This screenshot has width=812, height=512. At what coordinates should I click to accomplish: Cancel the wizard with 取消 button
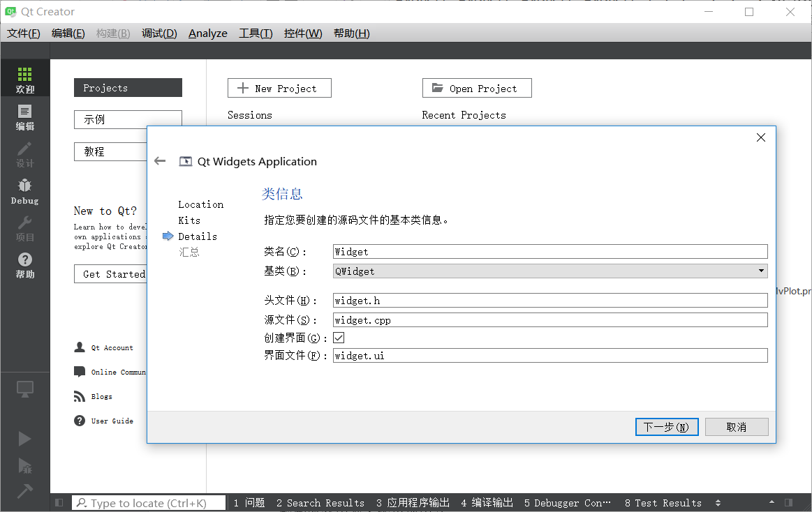736,427
